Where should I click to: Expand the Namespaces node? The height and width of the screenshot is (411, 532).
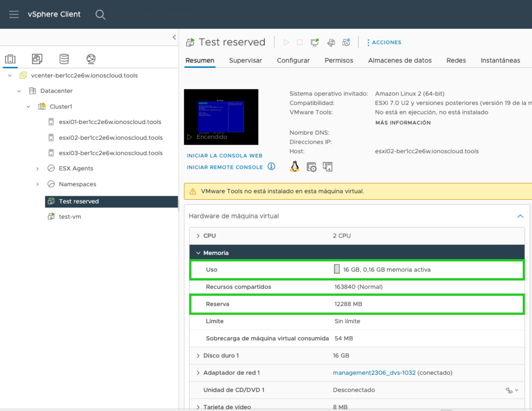click(x=38, y=184)
